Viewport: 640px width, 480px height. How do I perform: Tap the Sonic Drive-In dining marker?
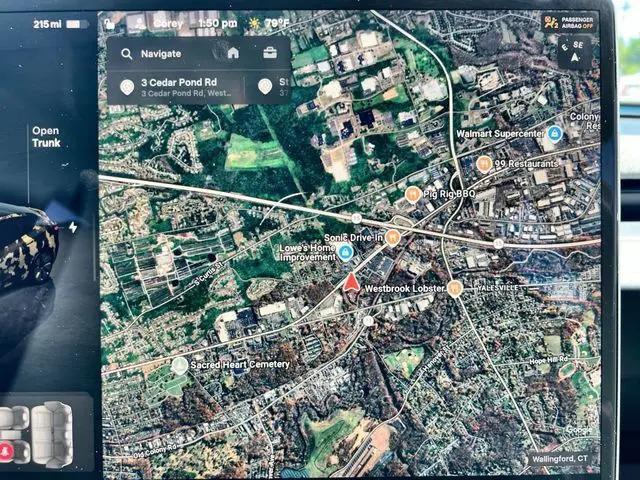click(392, 237)
